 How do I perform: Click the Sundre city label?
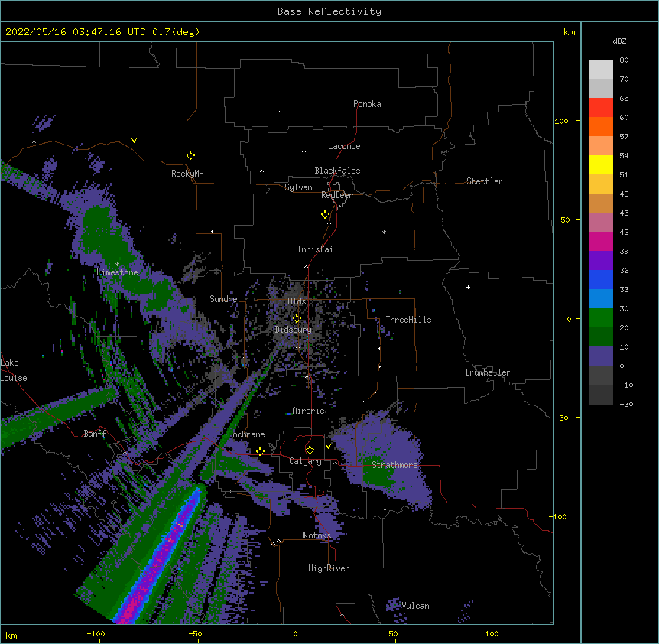(x=223, y=299)
